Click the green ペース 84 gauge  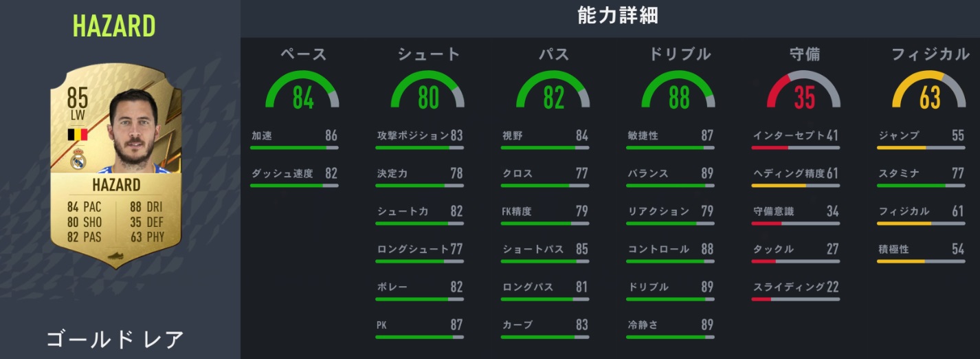302,93
